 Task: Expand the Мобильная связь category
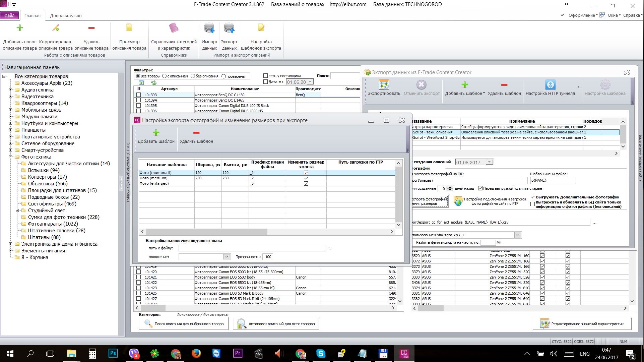[x=10, y=110]
